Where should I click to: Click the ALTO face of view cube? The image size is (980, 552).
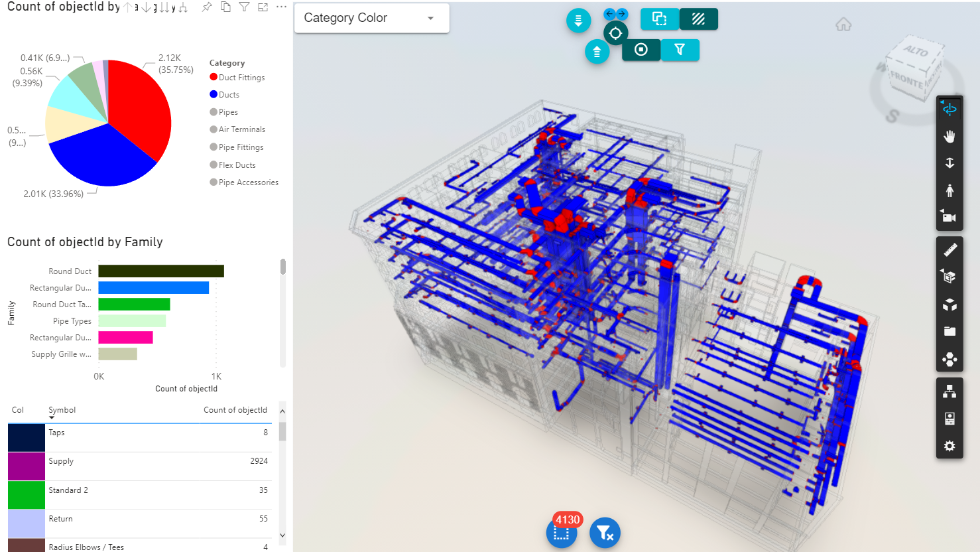[x=916, y=50]
